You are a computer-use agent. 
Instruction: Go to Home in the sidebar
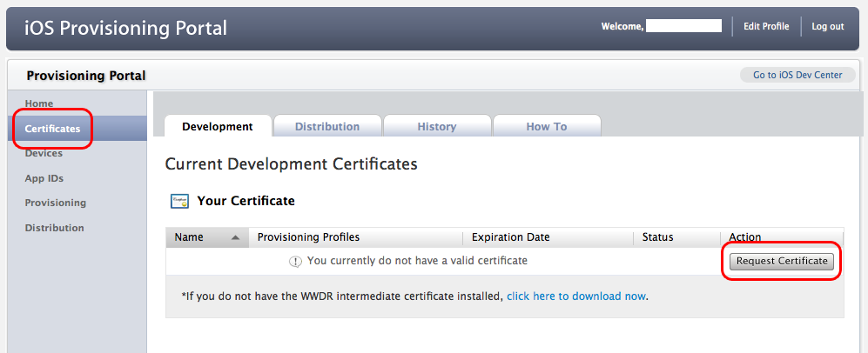(39, 103)
